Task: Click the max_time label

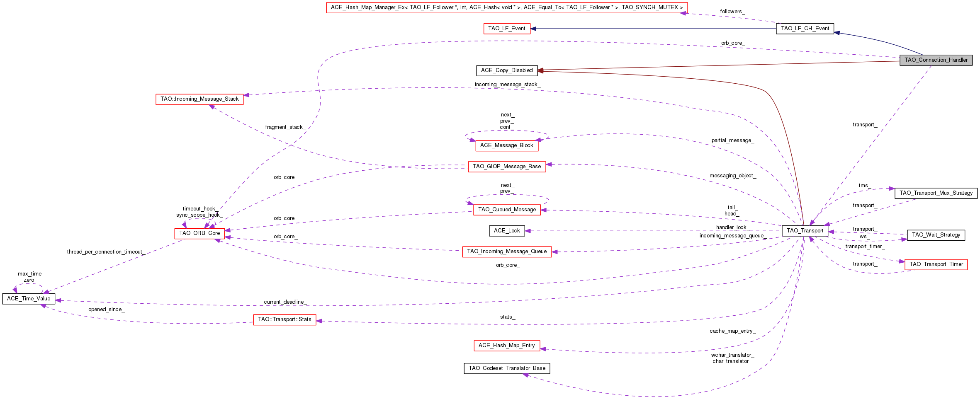Action: (x=30, y=274)
